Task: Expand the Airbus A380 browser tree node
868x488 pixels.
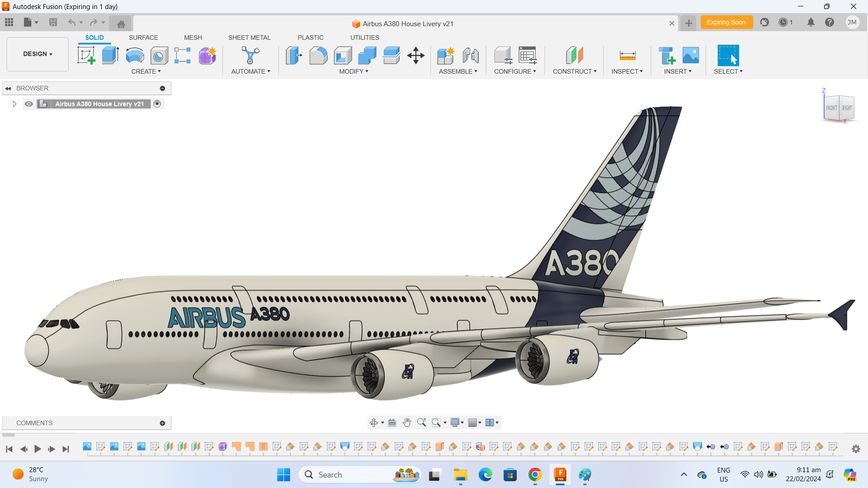Action: coord(14,103)
